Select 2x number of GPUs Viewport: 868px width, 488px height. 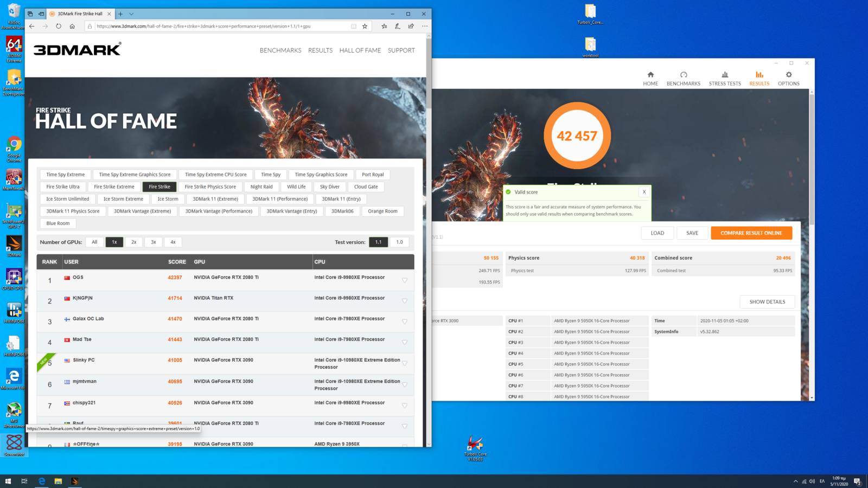[134, 242]
